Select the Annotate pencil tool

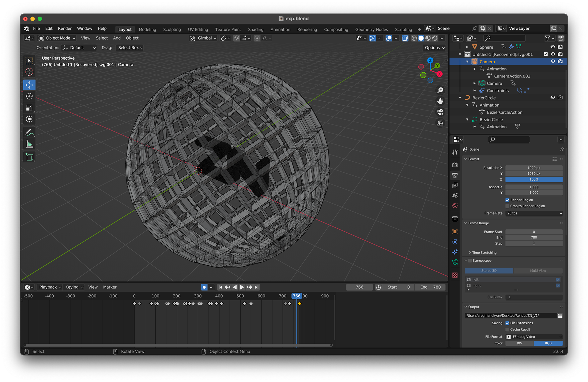(x=29, y=133)
